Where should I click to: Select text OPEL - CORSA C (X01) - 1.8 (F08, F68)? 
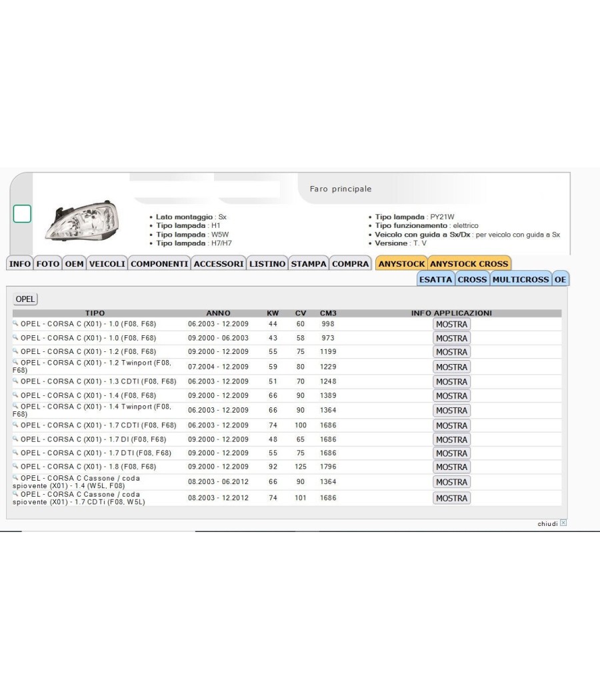[x=89, y=467]
